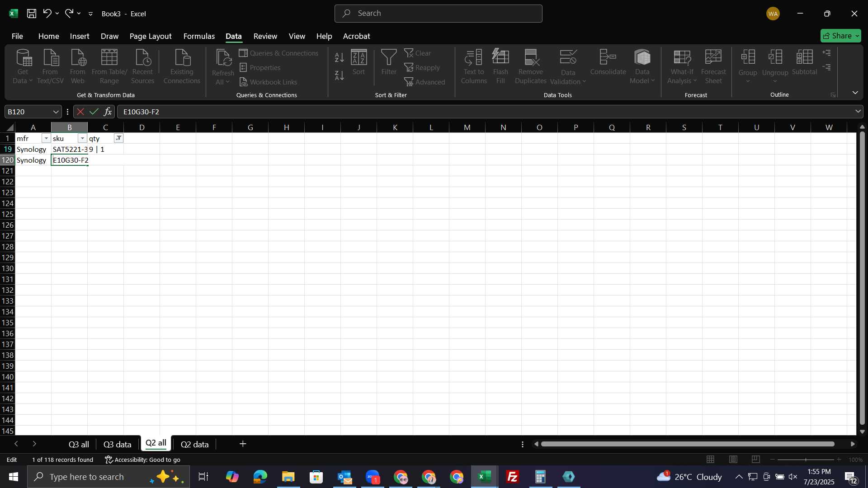Click the formula bar text E10G30-F2

[x=141, y=112]
